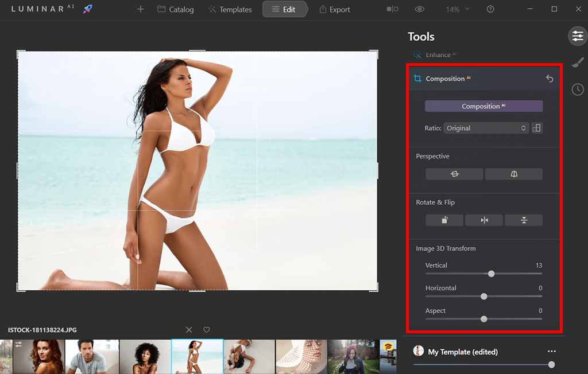Screen dimensions: 588x374
Task: Click the filename ISTOCK-181138224.JPG
Action: (x=42, y=330)
